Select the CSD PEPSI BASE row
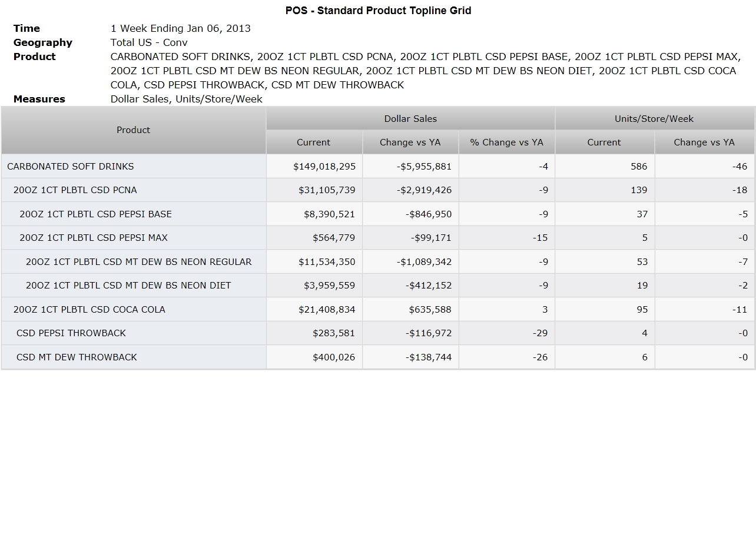Screen dimensions: 756x557 click(x=378, y=214)
